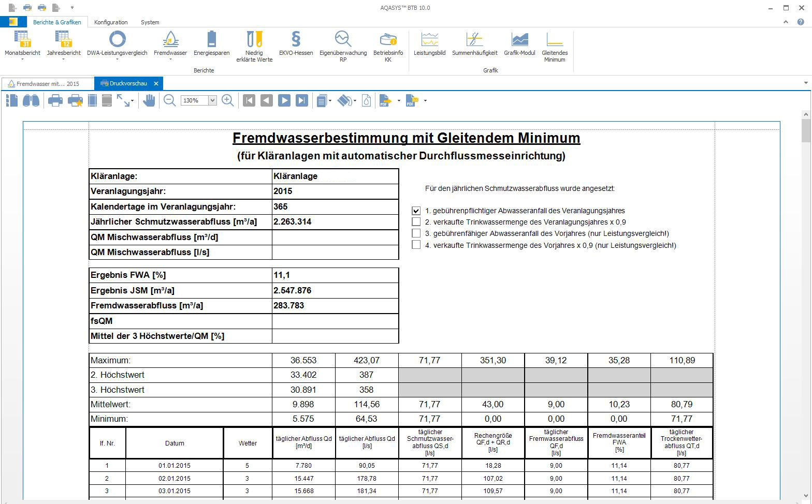Image resolution: width=812 pixels, height=504 pixels.
Task: Switch to the System tab
Action: (150, 22)
